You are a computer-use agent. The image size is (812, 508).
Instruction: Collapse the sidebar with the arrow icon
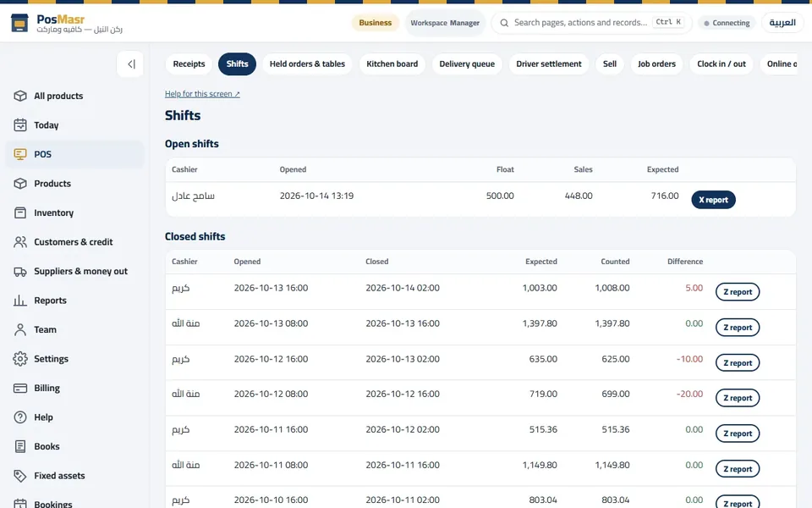point(130,64)
